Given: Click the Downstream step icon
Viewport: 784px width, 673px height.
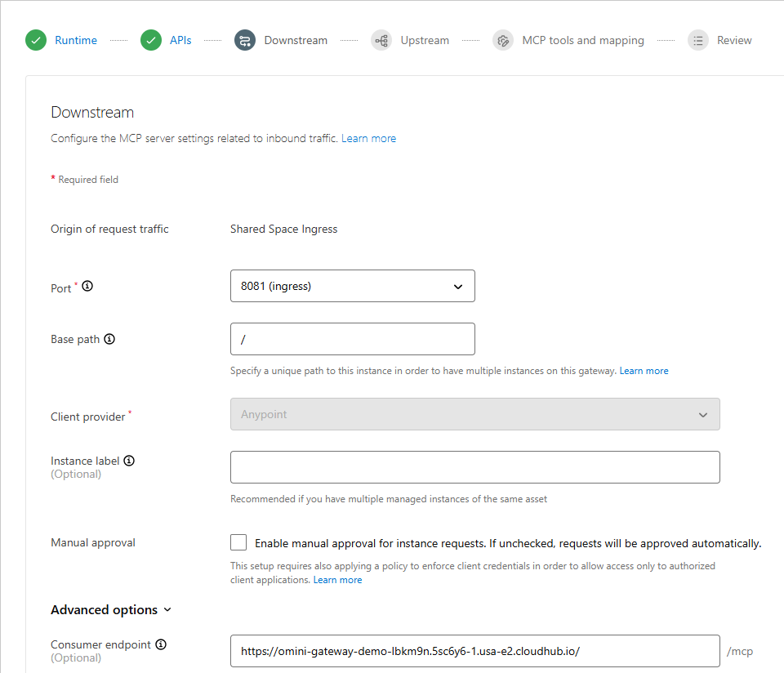Looking at the screenshot, I should 245,40.
